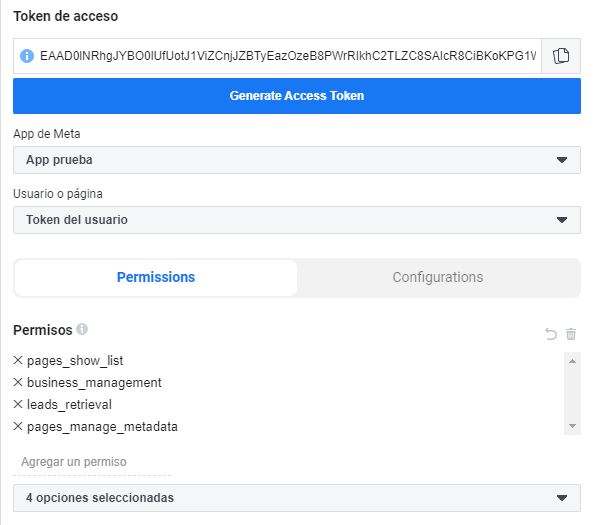Screen dimensions: 609x525
Task: Click the permissions list scroll down arrow
Action: point(572,427)
